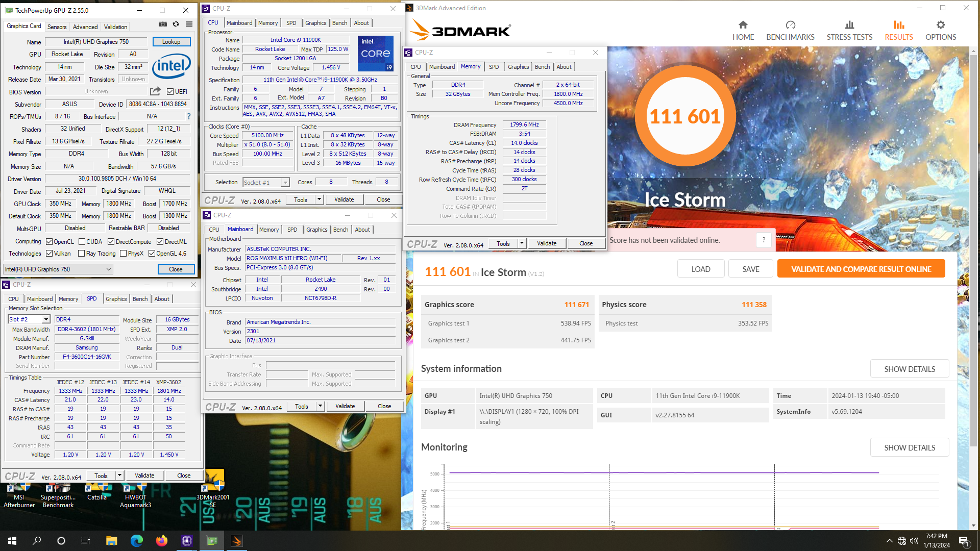
Task: Toggle the CUDA checkbox
Action: tap(82, 242)
